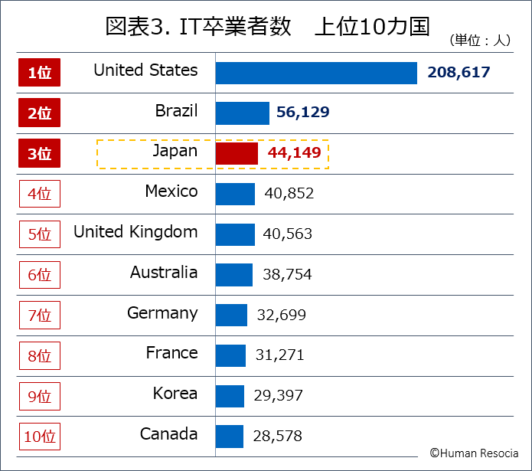Click the Brazil bar in chart

tap(243, 113)
